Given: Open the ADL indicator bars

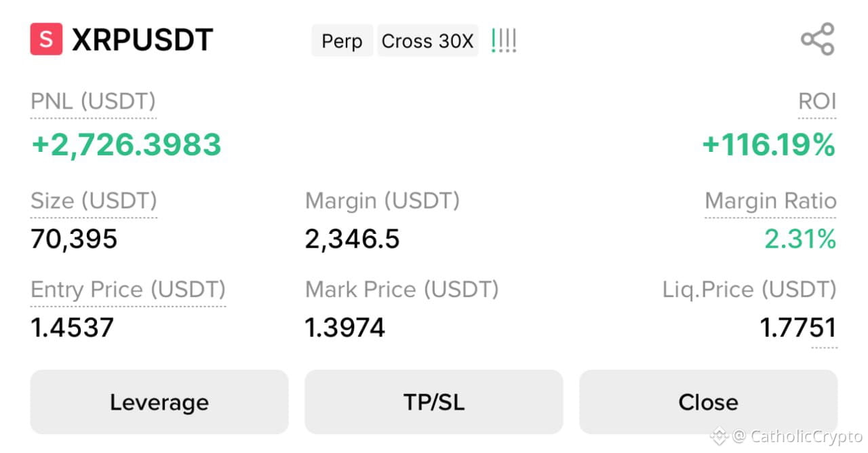Looking at the screenshot, I should pos(503,41).
